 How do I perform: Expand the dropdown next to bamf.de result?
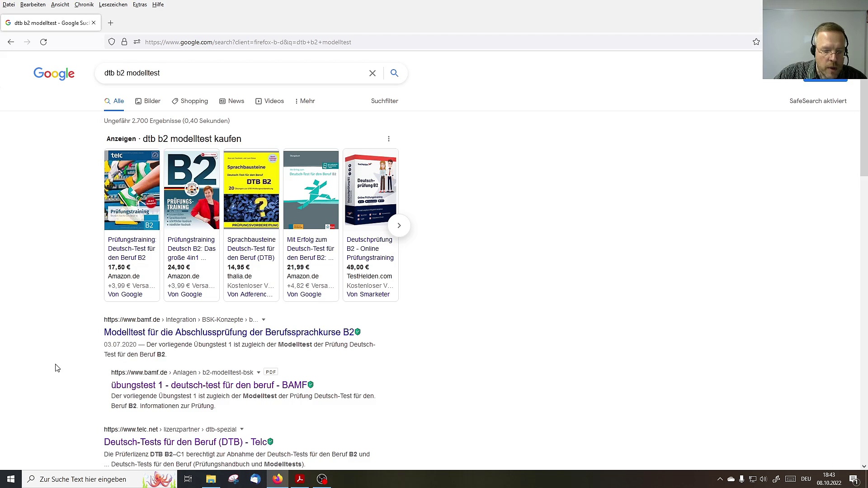[x=264, y=320]
